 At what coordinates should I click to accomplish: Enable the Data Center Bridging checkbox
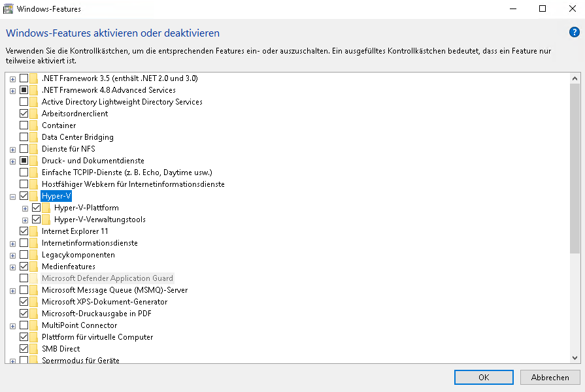[24, 137]
